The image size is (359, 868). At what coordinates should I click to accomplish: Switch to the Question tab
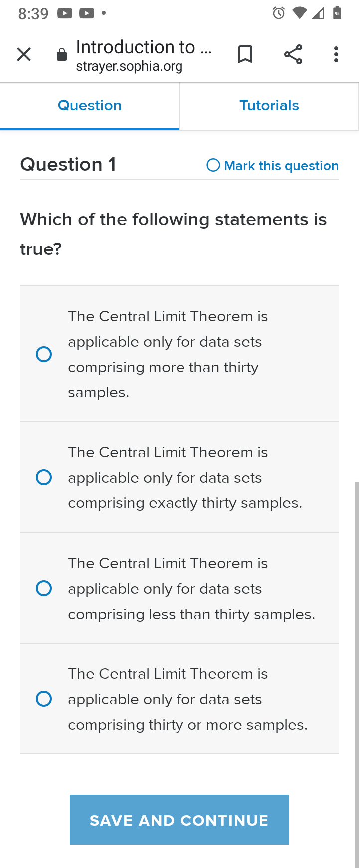pyautogui.click(x=90, y=106)
